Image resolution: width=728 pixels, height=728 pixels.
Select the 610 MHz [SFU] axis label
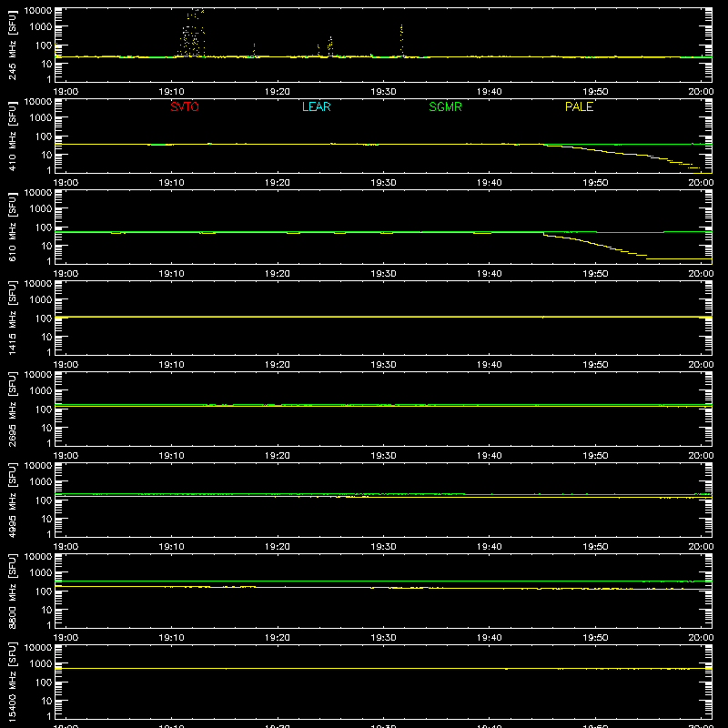click(x=13, y=227)
